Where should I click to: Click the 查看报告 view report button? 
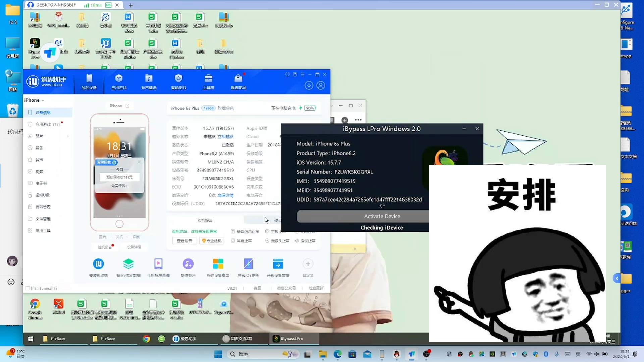[184, 241]
